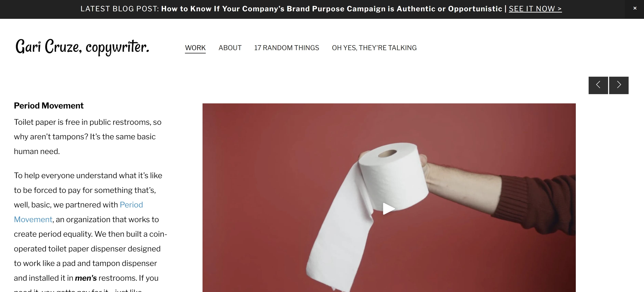Screen dimensions: 644x292
Task: Click the Gari Cruze, copywriter logo
Action: coord(82,47)
